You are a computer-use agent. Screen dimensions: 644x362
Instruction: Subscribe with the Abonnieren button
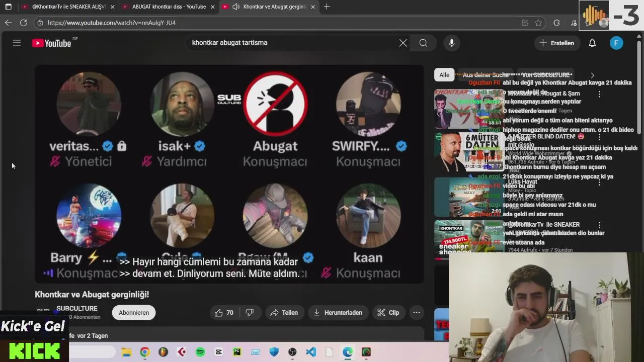[x=134, y=312]
